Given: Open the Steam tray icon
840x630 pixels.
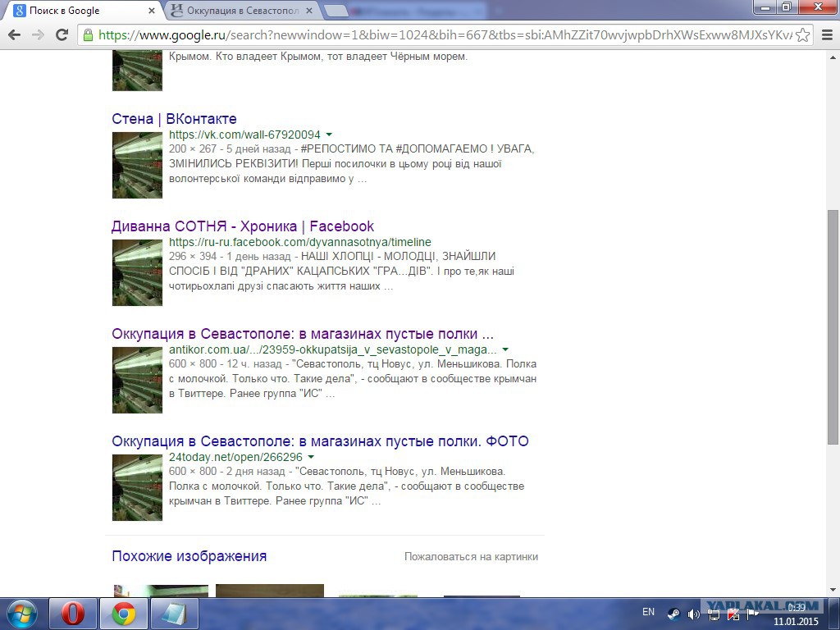Looking at the screenshot, I should (x=674, y=614).
